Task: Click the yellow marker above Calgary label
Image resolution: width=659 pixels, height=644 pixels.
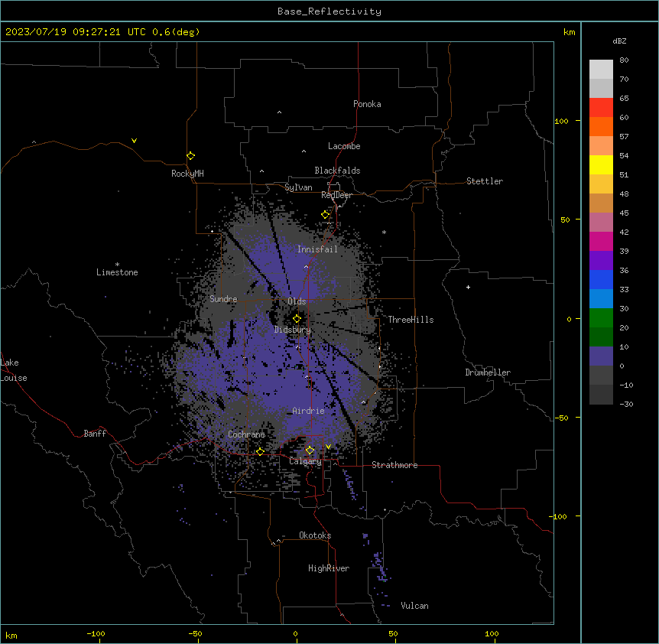Action: [310, 450]
